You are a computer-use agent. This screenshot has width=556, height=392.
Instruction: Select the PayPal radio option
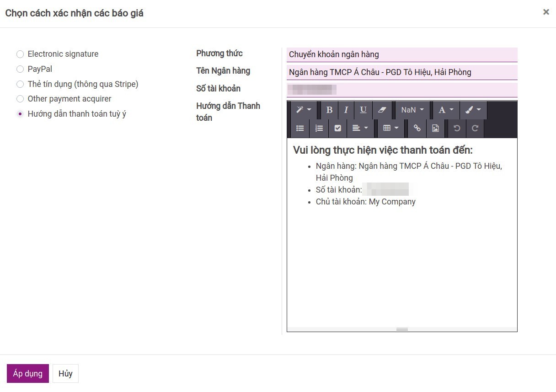(x=20, y=69)
